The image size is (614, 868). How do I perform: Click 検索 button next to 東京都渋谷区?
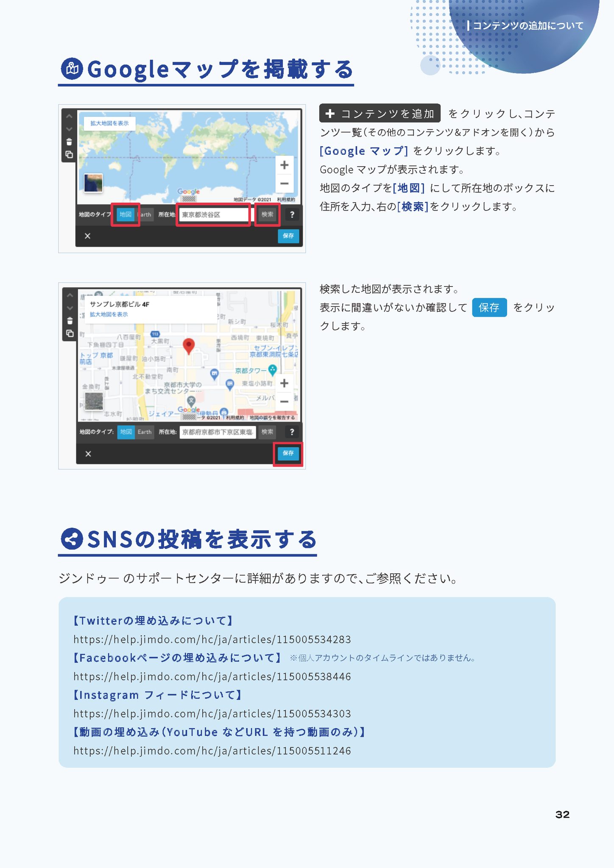tap(267, 214)
